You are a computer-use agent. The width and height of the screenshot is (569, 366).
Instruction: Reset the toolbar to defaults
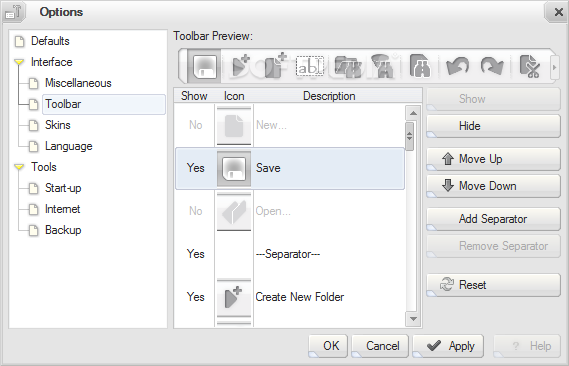pyautogui.click(x=494, y=285)
